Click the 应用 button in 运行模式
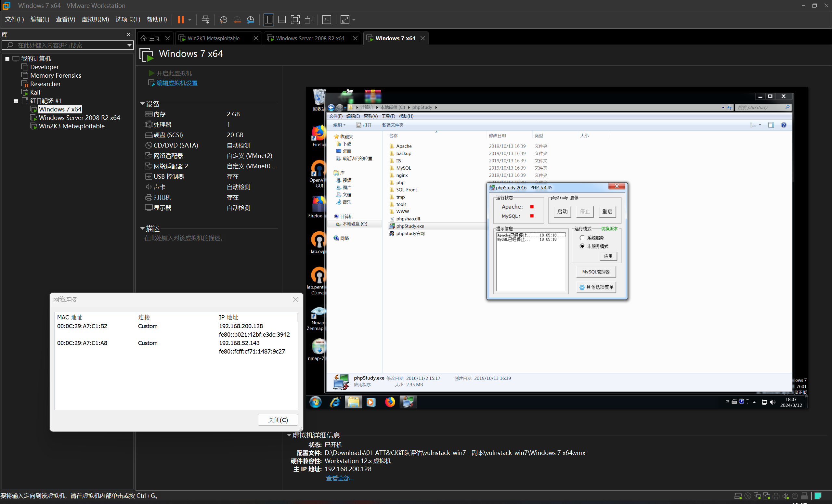Image resolution: width=832 pixels, height=504 pixels. coord(608,256)
